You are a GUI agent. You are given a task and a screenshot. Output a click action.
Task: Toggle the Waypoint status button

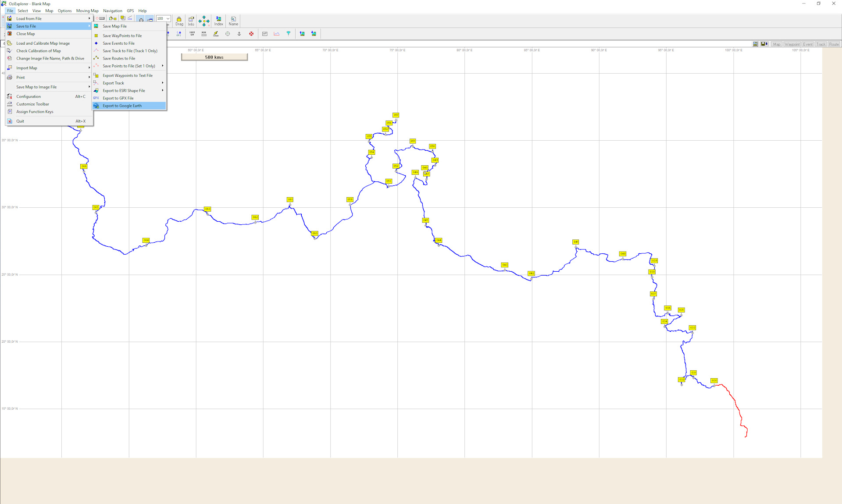pyautogui.click(x=792, y=44)
